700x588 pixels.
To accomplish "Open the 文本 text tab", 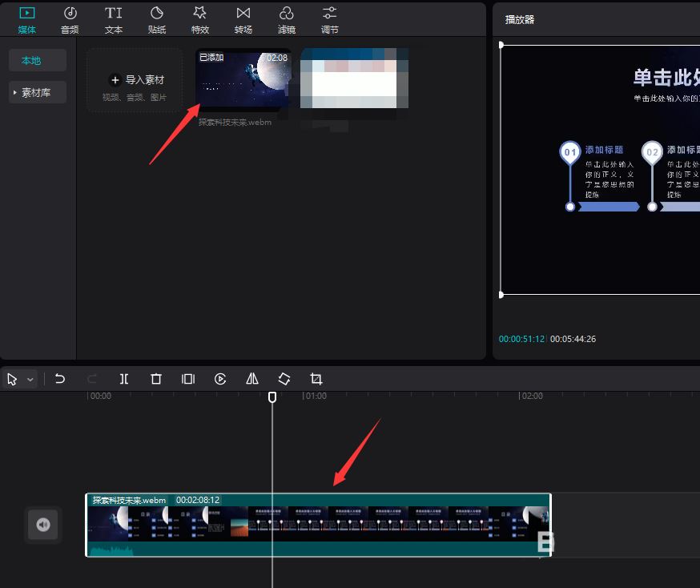I will click(114, 20).
